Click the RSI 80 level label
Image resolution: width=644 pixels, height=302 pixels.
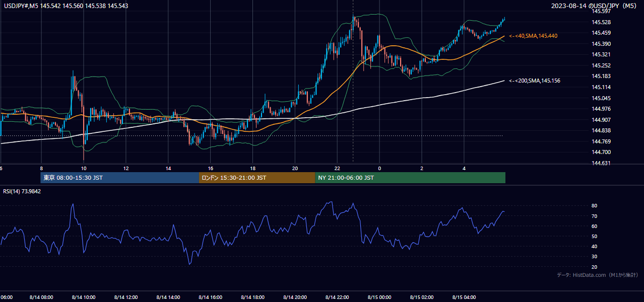tap(595, 206)
